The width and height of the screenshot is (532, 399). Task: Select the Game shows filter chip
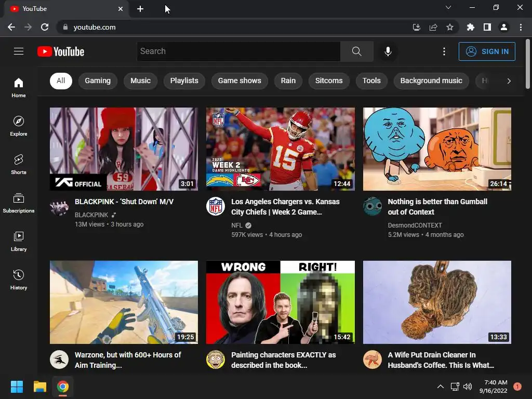[240, 81]
